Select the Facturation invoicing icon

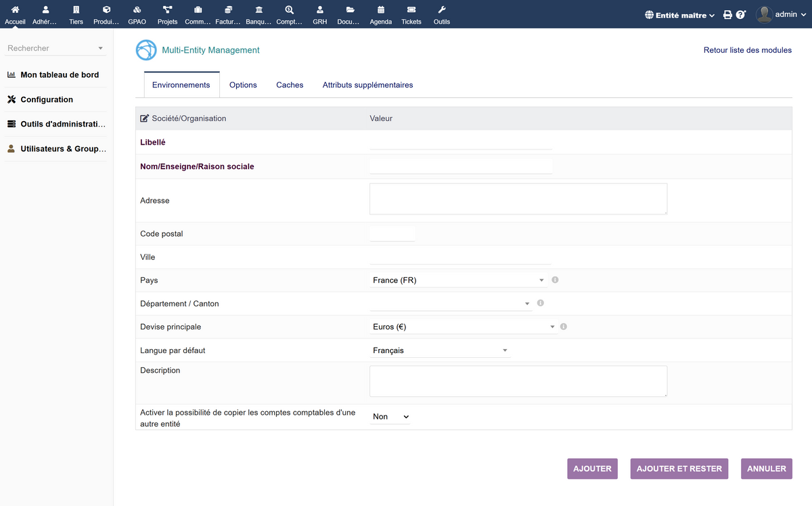227,14
